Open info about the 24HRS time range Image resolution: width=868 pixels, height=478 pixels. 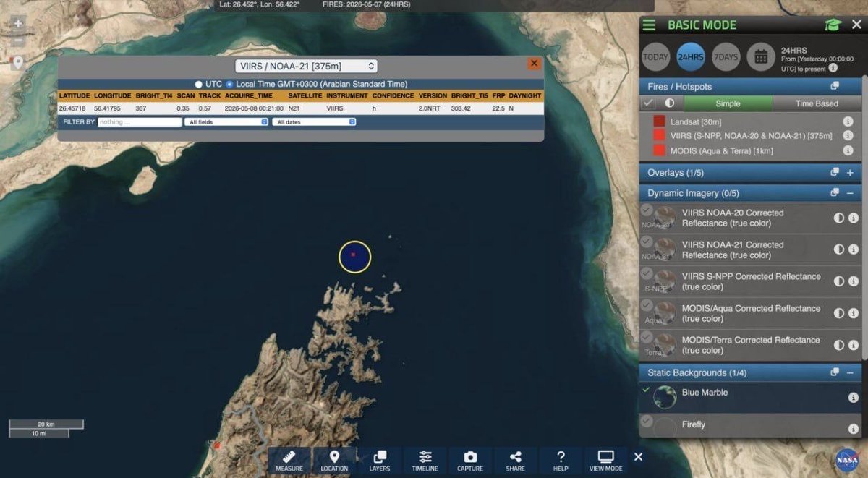[833, 68]
